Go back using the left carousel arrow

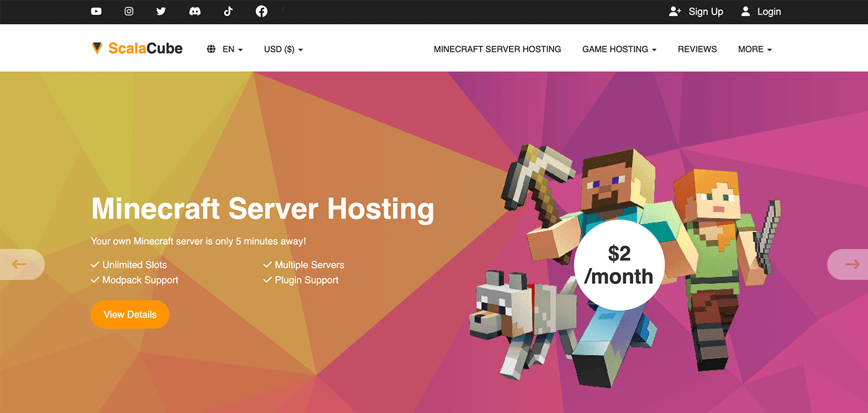pos(21,264)
